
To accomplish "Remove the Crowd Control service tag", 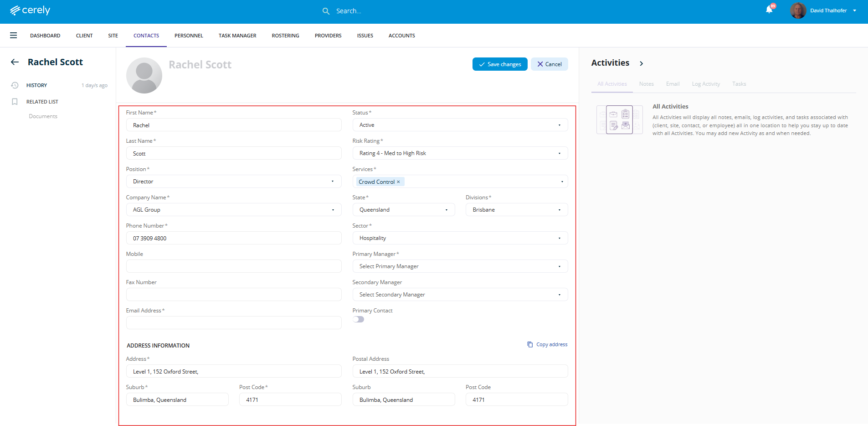I will pyautogui.click(x=398, y=182).
